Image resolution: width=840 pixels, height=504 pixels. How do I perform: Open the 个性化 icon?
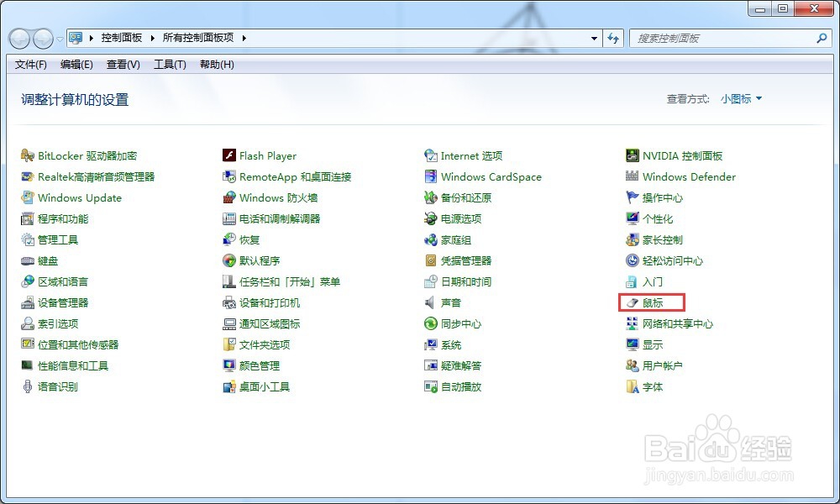coord(633,218)
